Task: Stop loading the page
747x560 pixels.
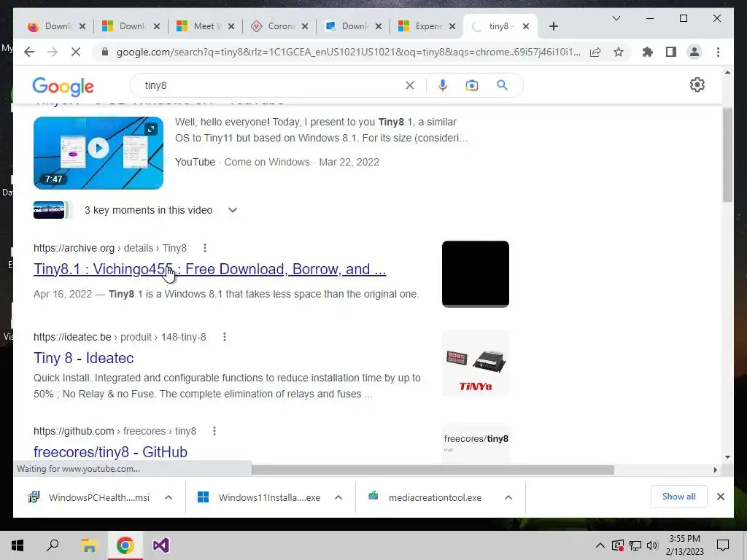Action: pos(75,52)
